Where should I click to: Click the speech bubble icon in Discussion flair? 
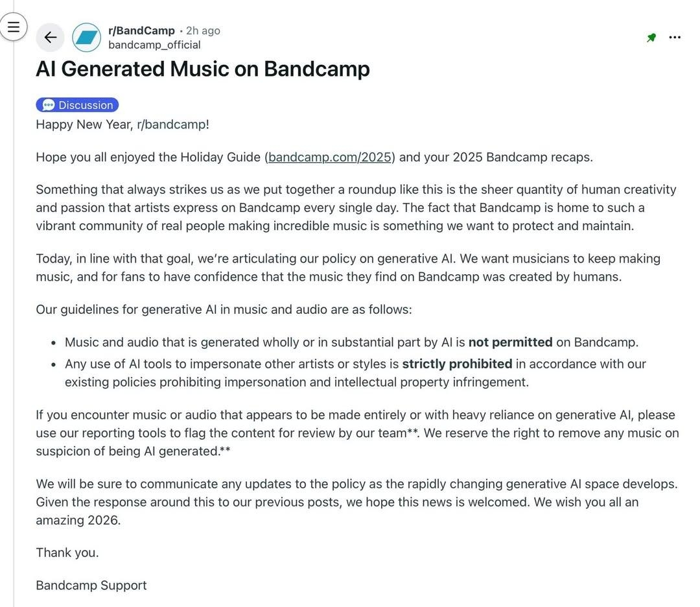[x=49, y=105]
